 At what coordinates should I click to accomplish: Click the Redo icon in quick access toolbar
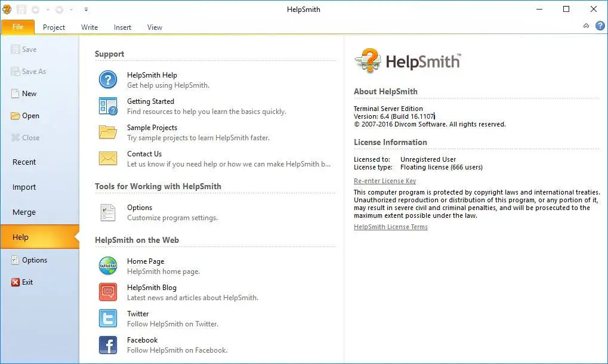[x=59, y=10]
